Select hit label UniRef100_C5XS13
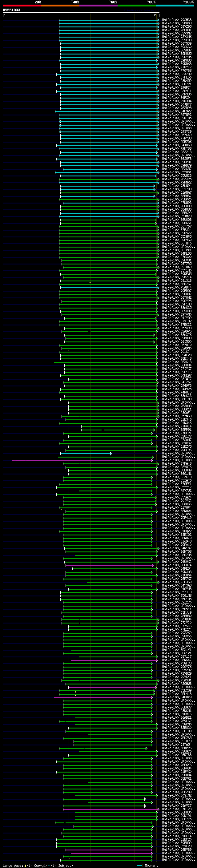Screen dimensions: 197x868 pos(176,362)
